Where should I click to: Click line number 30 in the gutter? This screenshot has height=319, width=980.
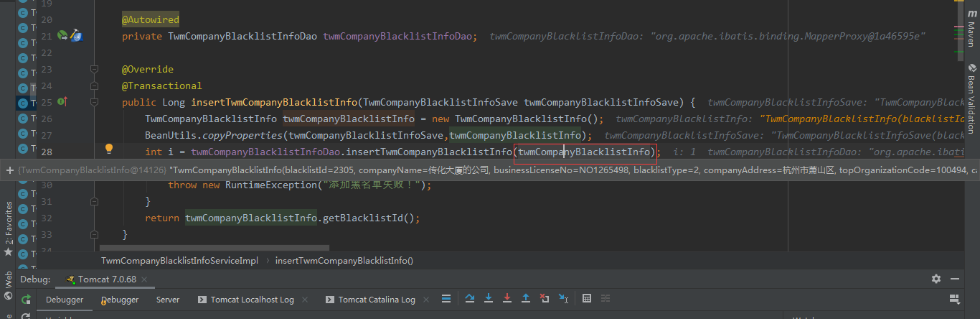47,185
